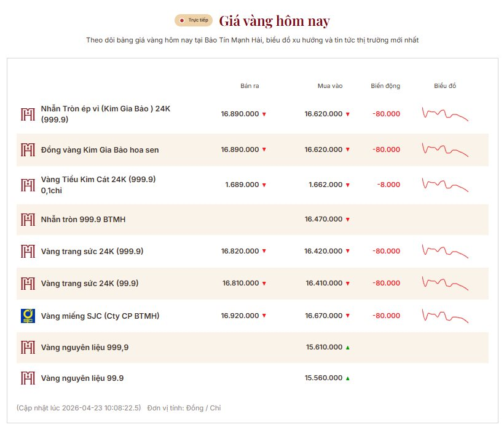
Task: Click the logo icon beside Vàng nguyên liệu 999,9
Action: coord(28,347)
